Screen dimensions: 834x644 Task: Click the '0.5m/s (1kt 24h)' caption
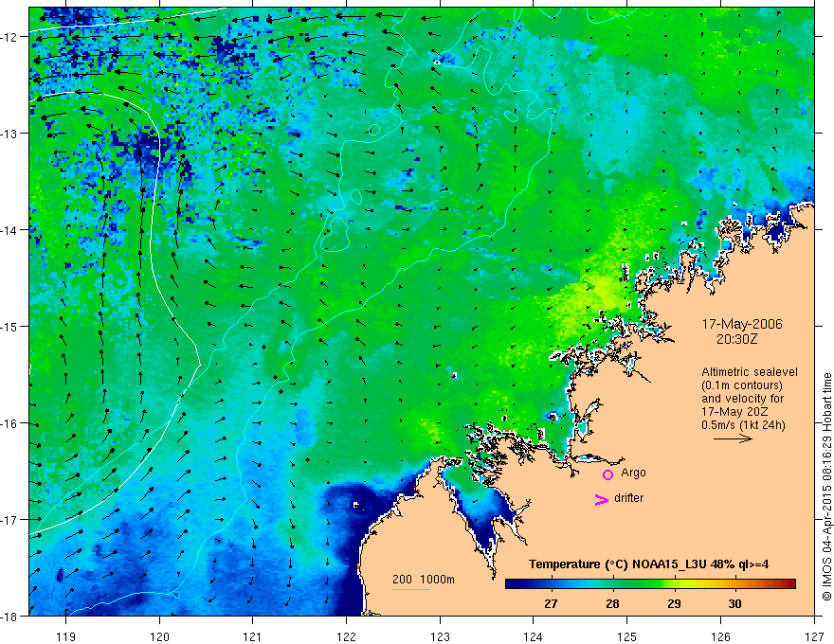[x=743, y=425]
